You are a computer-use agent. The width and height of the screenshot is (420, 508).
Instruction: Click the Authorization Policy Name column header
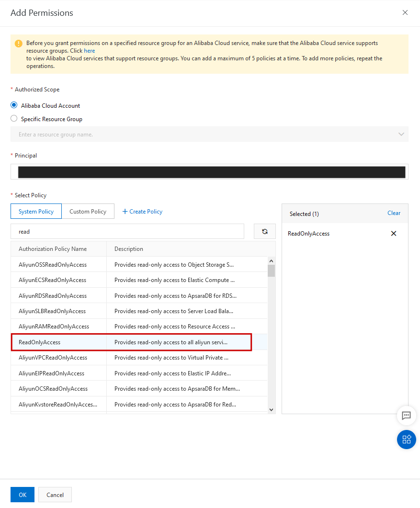58,249
